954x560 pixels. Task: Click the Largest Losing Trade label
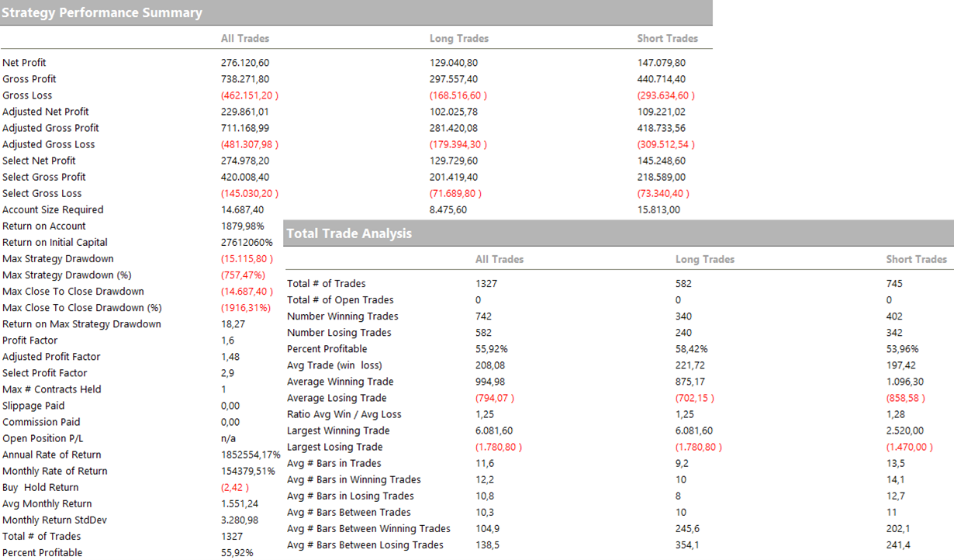pyautogui.click(x=334, y=447)
